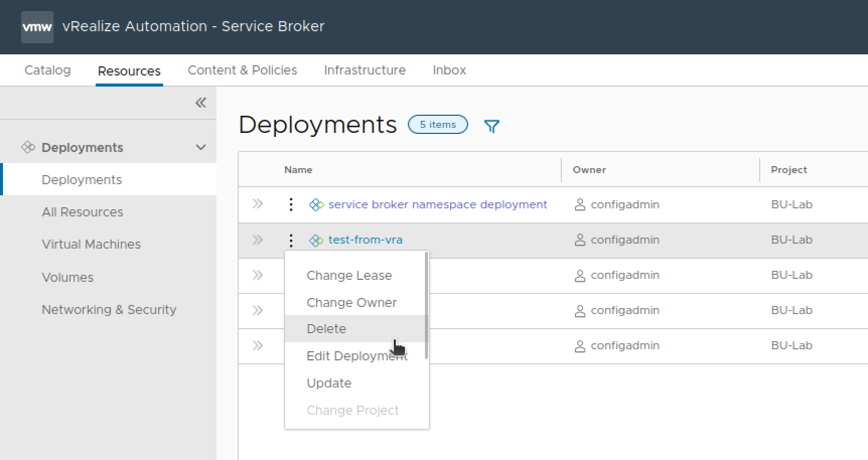
Task: Open the test-from-vra deployment link
Action: 365,240
